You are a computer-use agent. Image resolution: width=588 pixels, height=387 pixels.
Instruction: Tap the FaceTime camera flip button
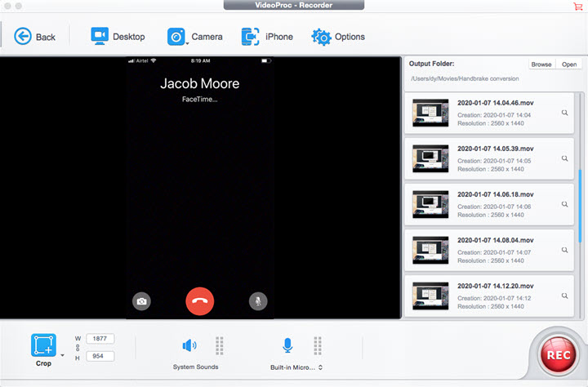(142, 301)
